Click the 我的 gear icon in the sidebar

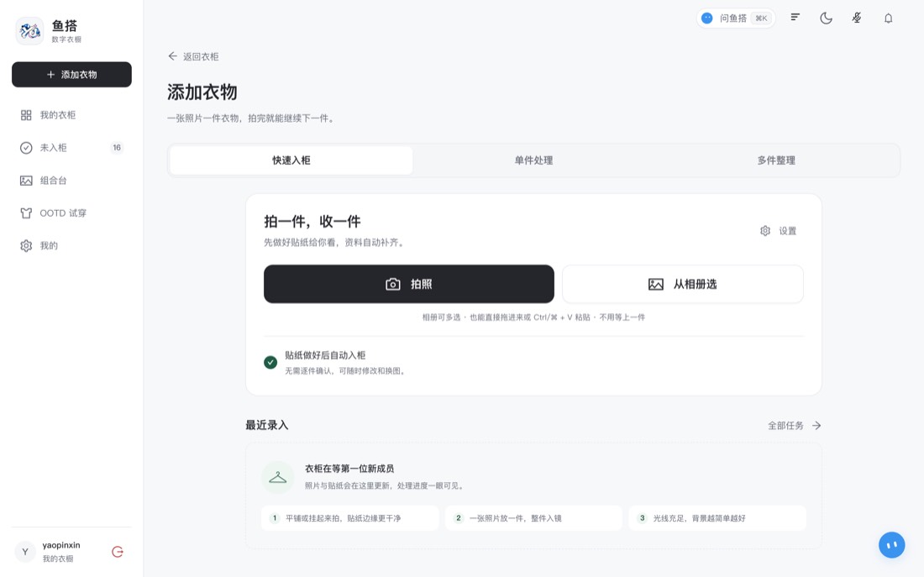(x=26, y=246)
